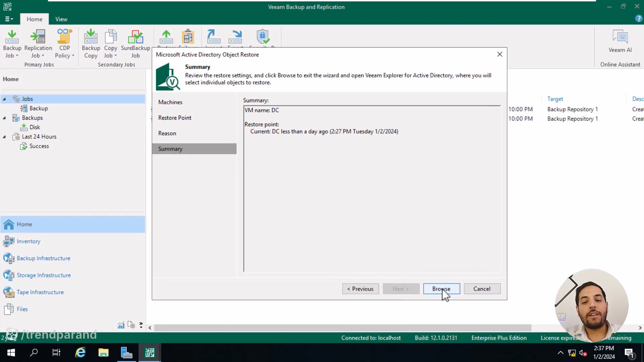This screenshot has width=644, height=362.
Task: Click the Previous button
Action: pyautogui.click(x=361, y=289)
